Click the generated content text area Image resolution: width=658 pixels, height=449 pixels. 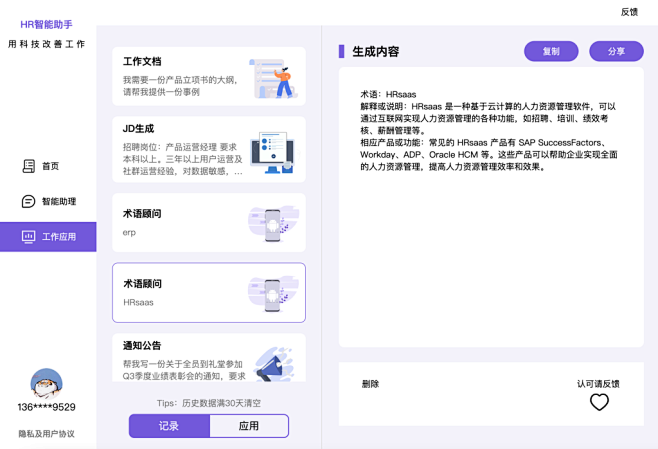click(490, 208)
